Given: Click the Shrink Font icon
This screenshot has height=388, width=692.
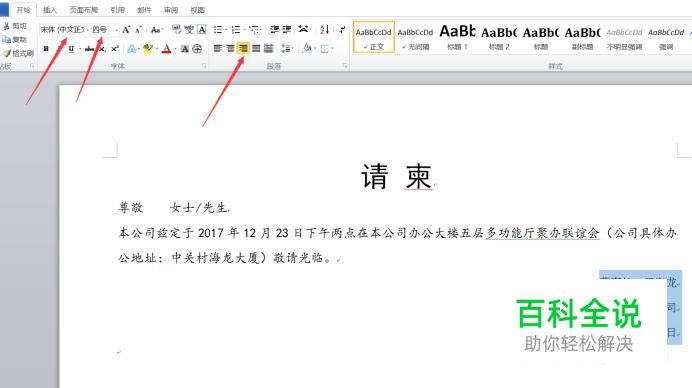Looking at the screenshot, I should point(139,30).
